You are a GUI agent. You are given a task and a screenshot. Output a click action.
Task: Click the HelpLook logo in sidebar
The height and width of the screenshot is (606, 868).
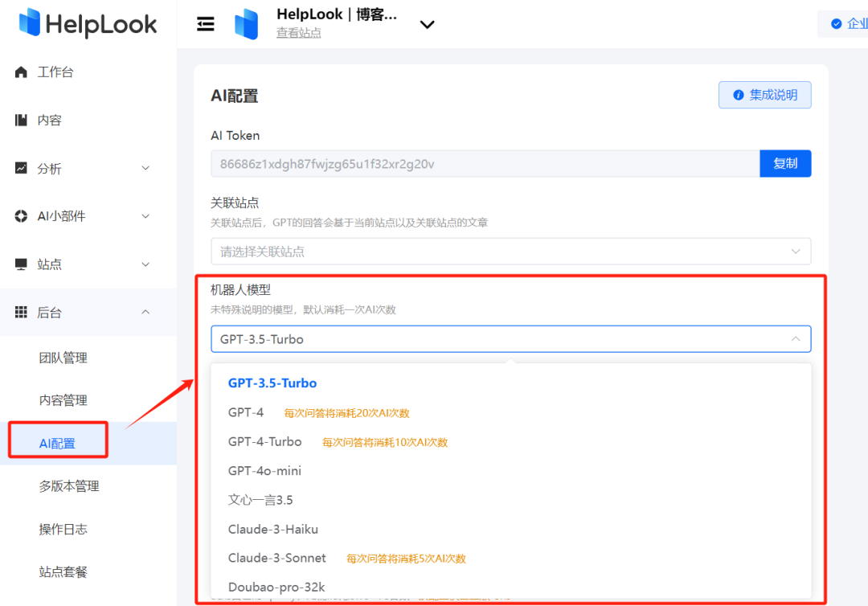click(x=88, y=23)
